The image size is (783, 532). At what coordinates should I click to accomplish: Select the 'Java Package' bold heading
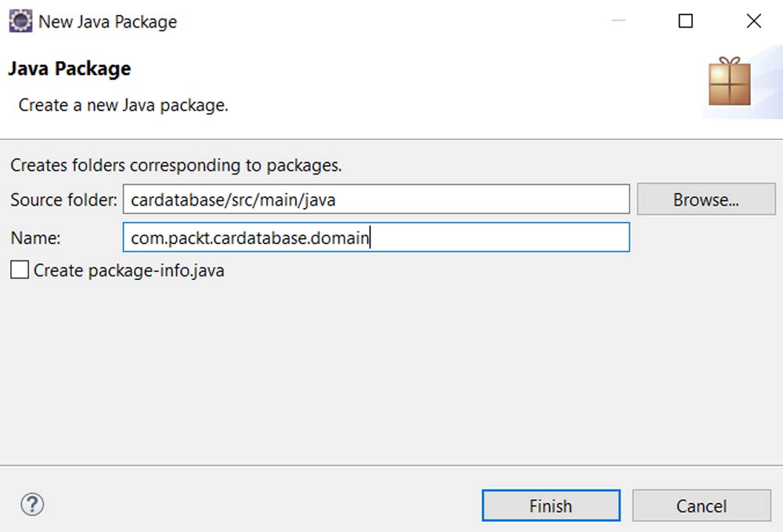tap(69, 69)
